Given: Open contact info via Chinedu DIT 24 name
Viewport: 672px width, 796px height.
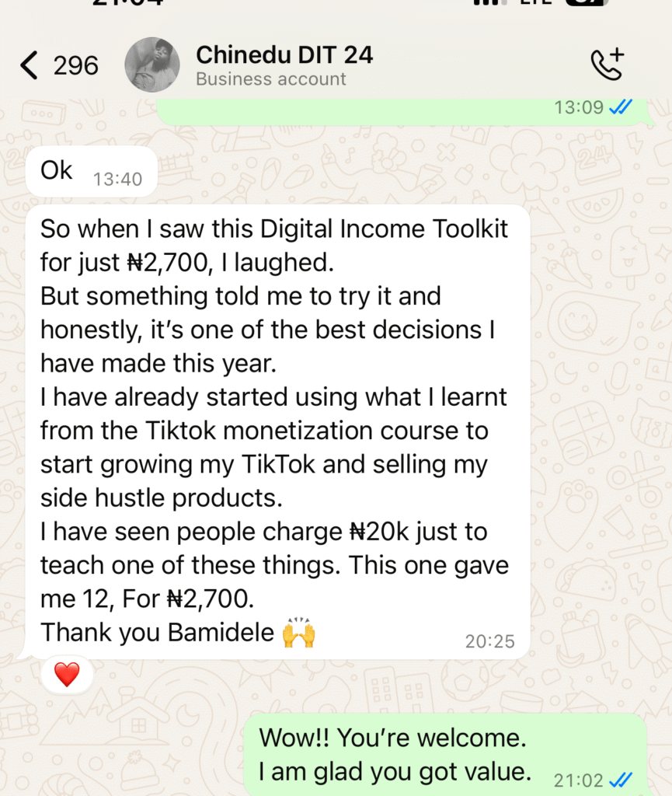Looking at the screenshot, I should [x=284, y=55].
